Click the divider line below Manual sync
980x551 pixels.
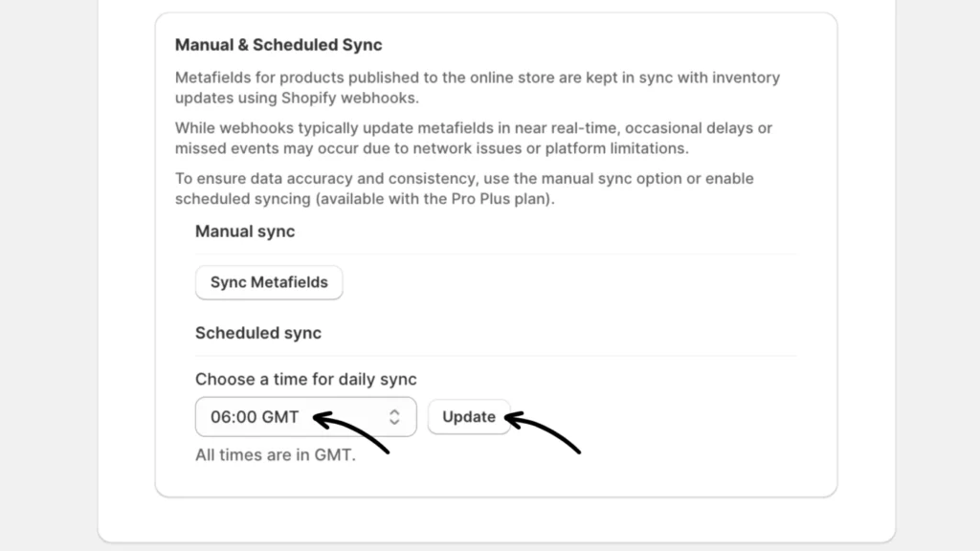pos(496,254)
